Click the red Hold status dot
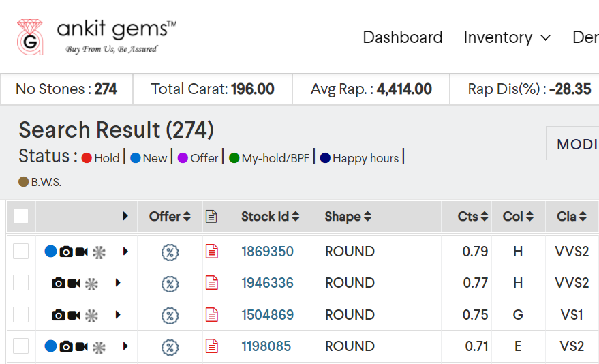 (87, 158)
